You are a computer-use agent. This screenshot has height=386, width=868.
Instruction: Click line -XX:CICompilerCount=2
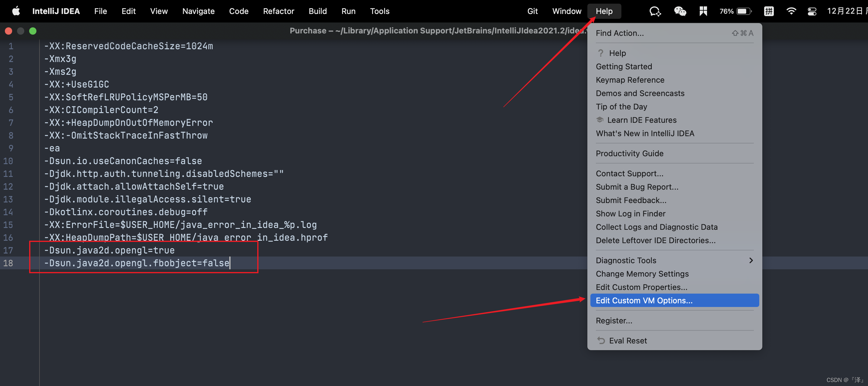pyautogui.click(x=101, y=110)
